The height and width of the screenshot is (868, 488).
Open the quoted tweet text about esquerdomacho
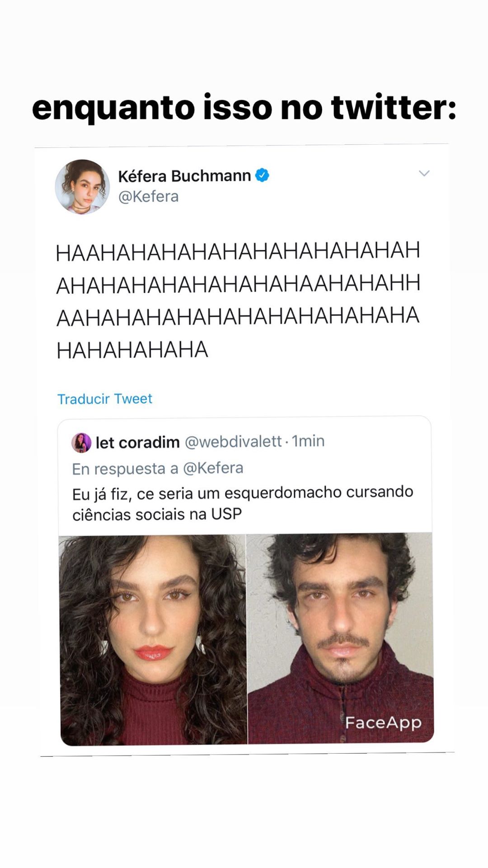coord(243,503)
